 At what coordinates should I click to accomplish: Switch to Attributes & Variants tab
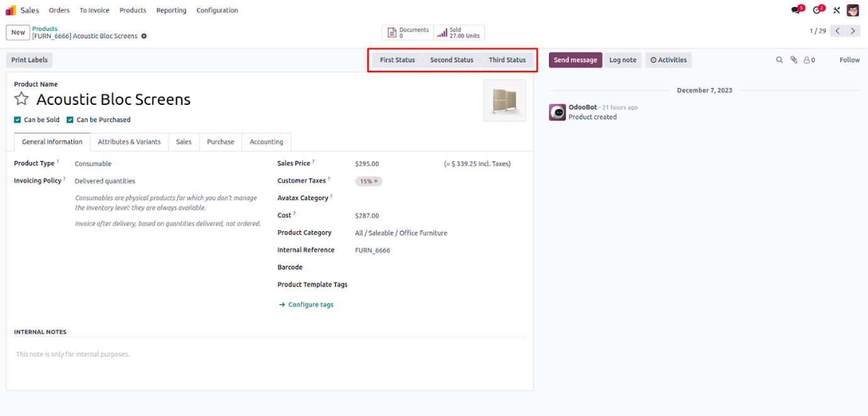tap(129, 142)
